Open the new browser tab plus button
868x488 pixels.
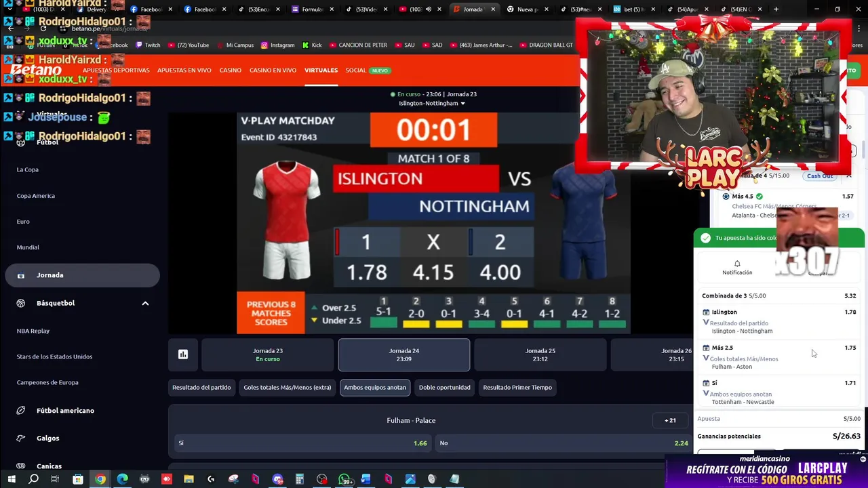click(x=776, y=9)
